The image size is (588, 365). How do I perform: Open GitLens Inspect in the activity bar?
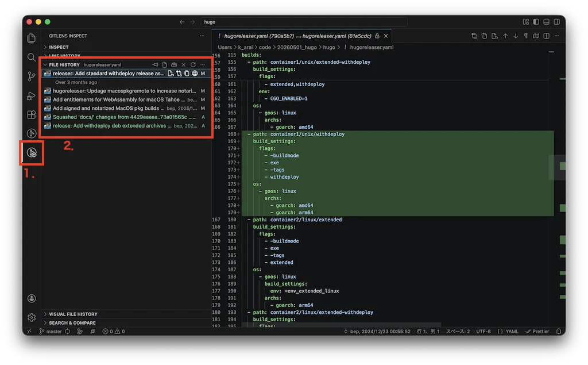(x=32, y=152)
